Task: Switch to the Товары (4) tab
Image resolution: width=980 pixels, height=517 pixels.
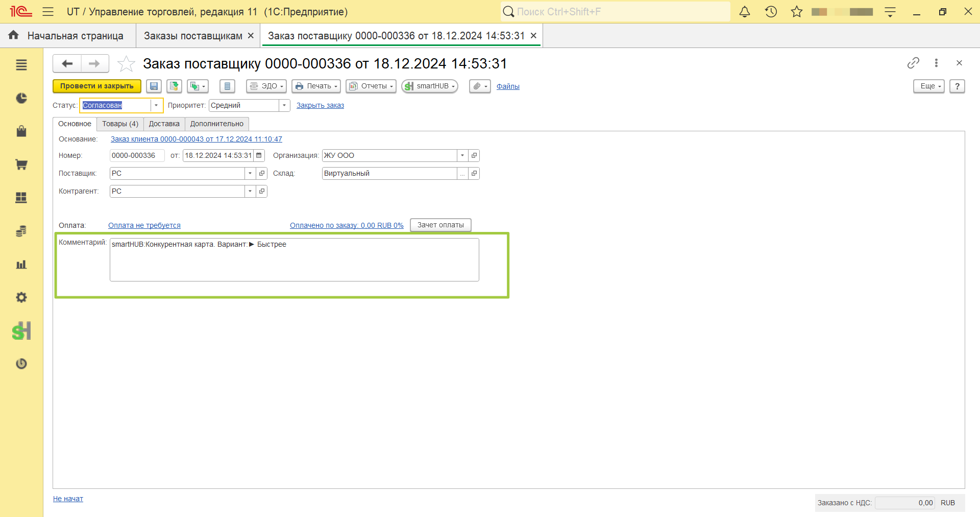Action: click(x=120, y=124)
